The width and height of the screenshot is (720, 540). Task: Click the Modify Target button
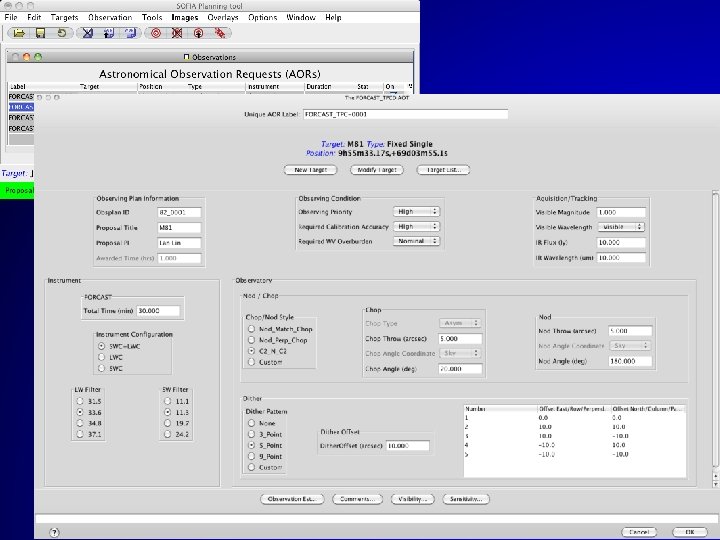[376, 170]
